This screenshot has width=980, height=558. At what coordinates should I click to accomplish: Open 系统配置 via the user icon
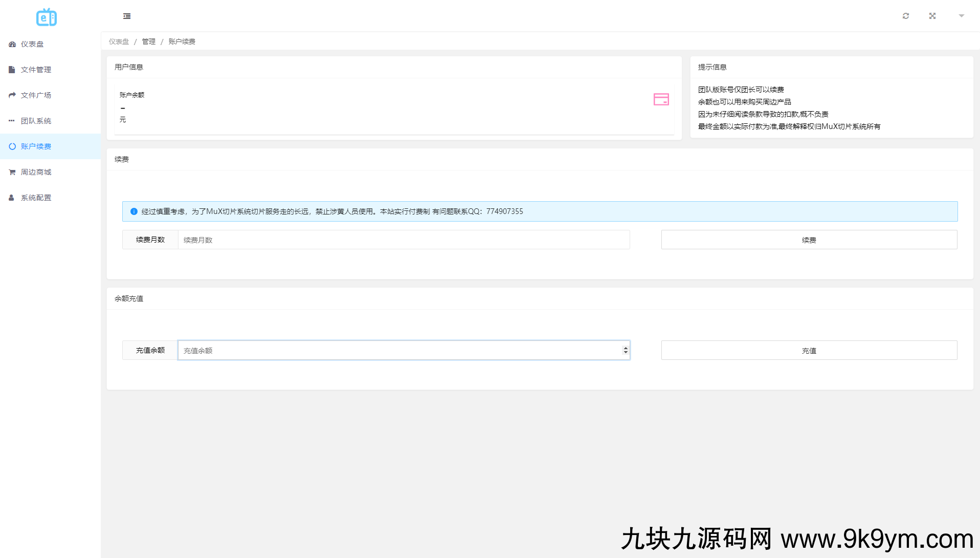click(12, 197)
